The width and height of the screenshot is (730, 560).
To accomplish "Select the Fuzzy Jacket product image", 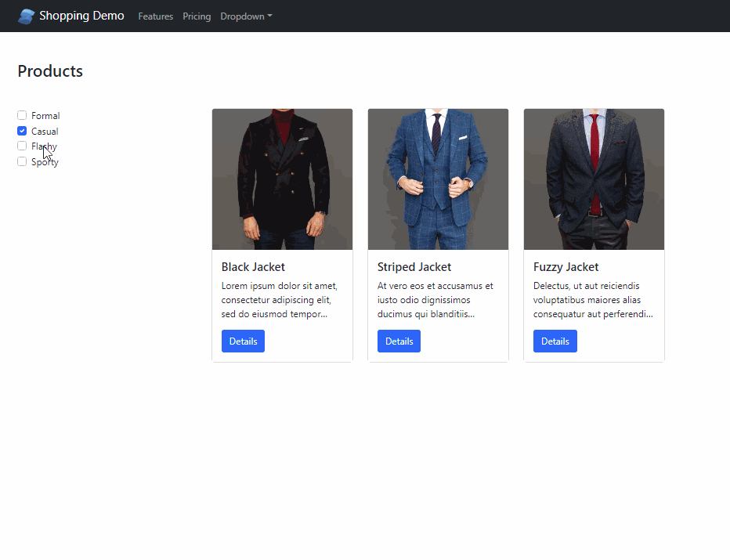I will click(x=594, y=179).
